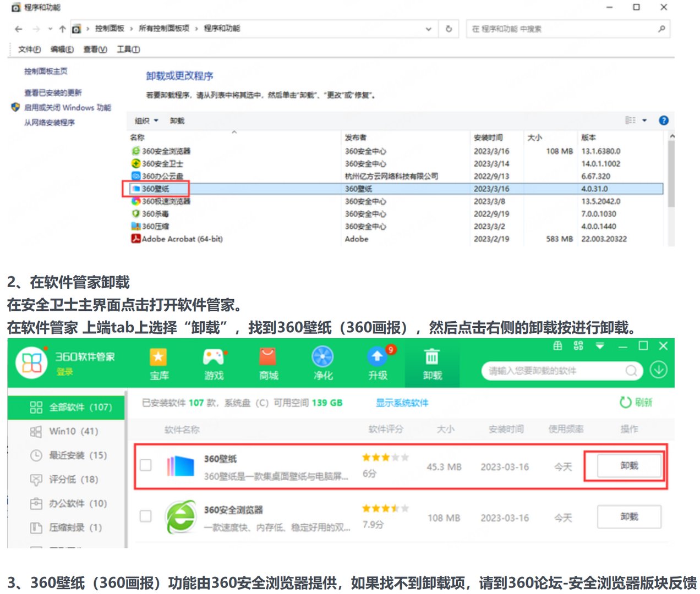Check the 360壁纸 checkbox
This screenshot has height=594, width=700.
(146, 465)
